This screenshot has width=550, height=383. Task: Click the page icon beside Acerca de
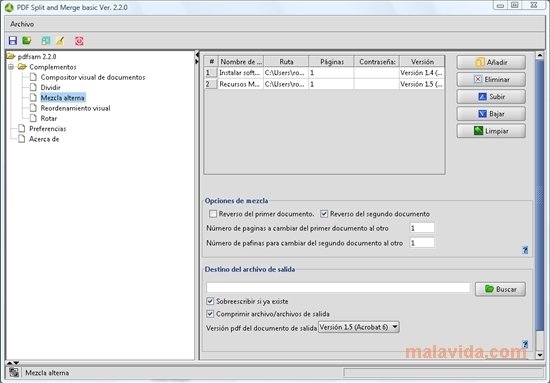point(22,139)
